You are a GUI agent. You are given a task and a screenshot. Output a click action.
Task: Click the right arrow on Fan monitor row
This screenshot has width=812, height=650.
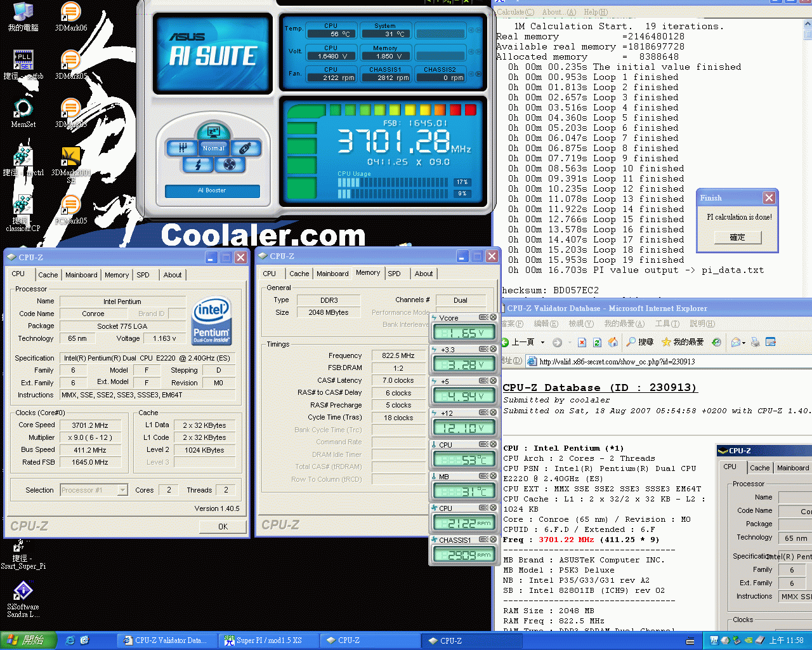click(x=478, y=74)
